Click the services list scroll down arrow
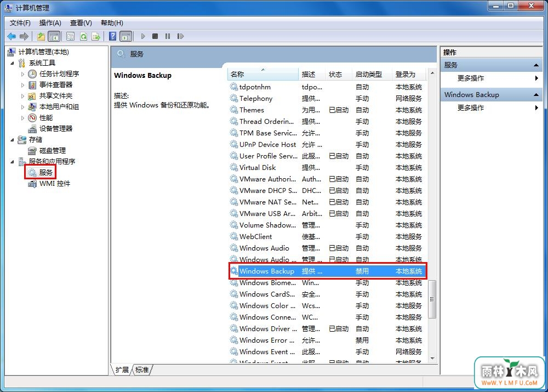Screen dimensions: 548x392 [432, 358]
